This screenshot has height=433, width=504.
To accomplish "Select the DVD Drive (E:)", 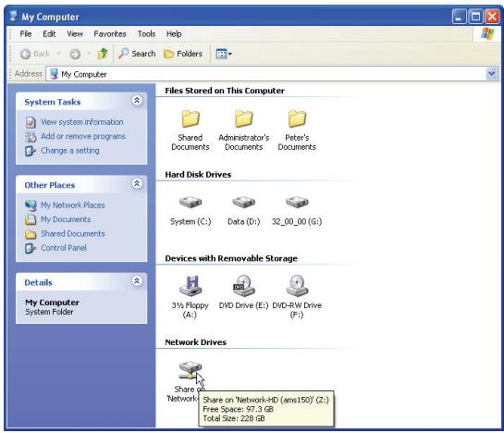I will point(243,286).
